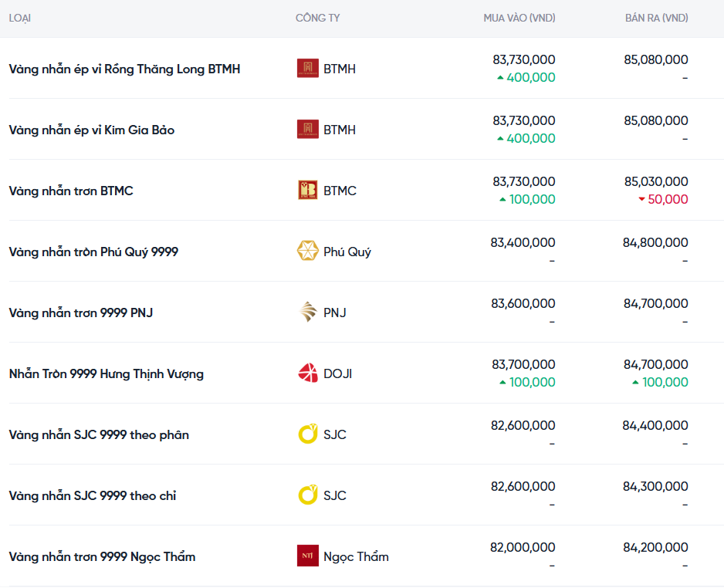This screenshot has height=588, width=724.
Task: Click BTMC sell price 85,030,000
Action: coord(656,181)
